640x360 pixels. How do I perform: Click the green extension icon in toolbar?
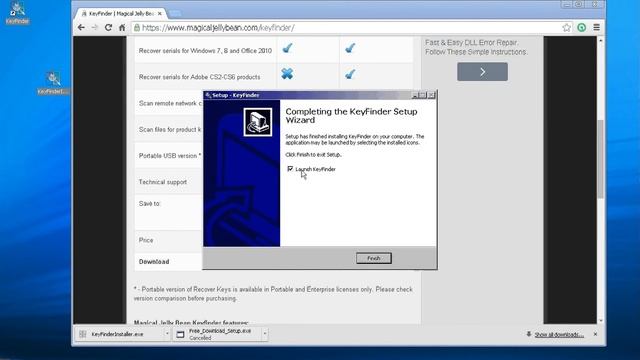click(x=582, y=27)
